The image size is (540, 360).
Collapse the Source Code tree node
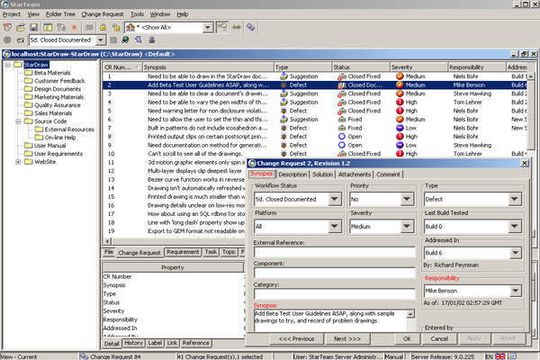tap(18, 121)
